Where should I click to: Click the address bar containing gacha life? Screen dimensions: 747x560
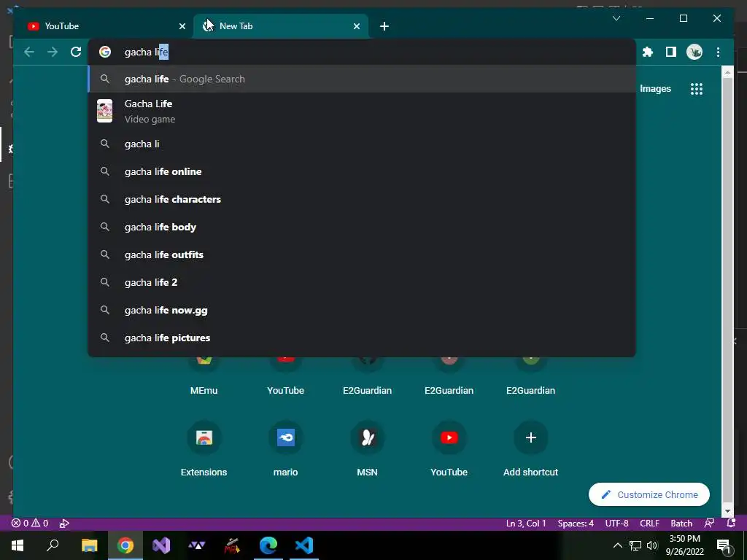[362, 52]
